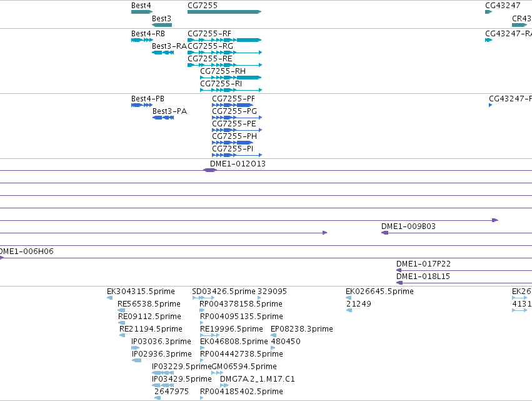Select the RP004378158.5prime EST
532x401 pixels.
(x=202, y=310)
